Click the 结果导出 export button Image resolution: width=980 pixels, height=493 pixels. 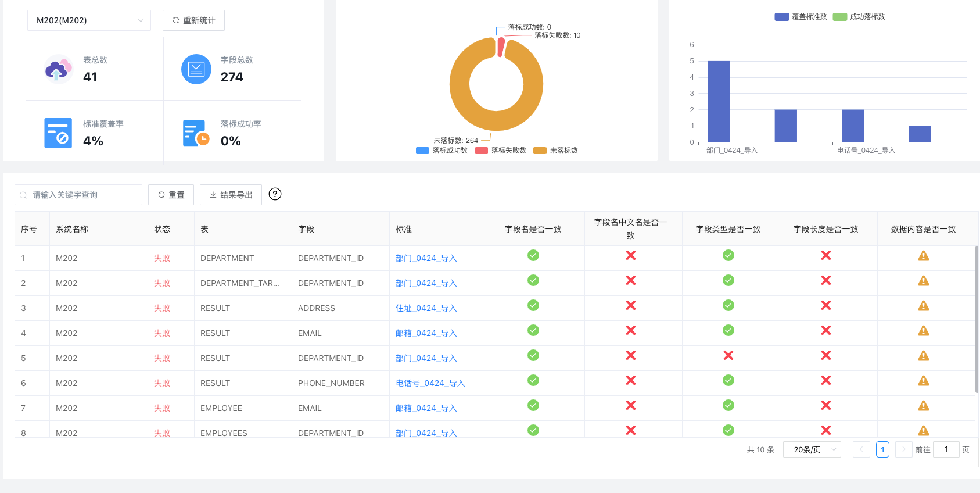(x=231, y=195)
